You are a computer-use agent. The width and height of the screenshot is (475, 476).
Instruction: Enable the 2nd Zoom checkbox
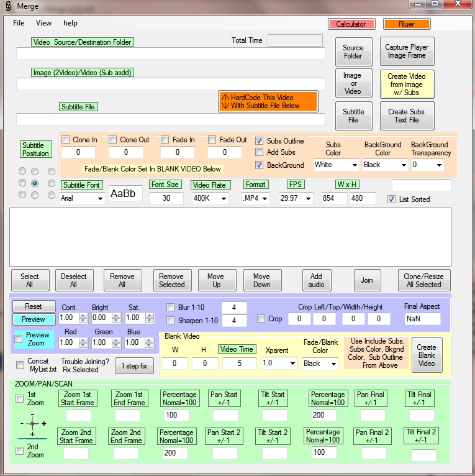point(20,451)
